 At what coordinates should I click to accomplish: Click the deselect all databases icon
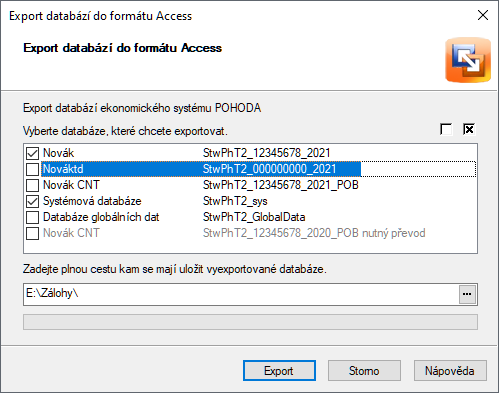[x=446, y=129]
